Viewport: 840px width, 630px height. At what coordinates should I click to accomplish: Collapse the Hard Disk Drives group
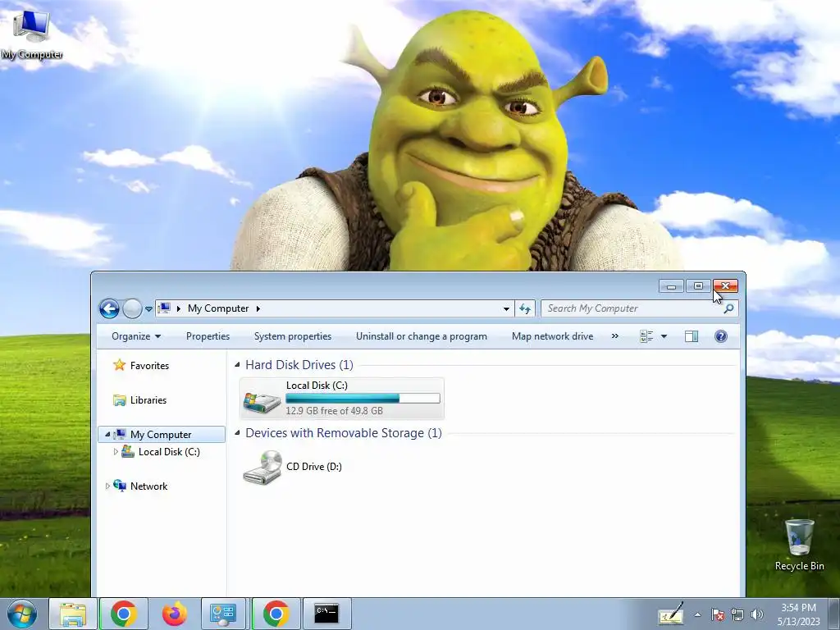pos(237,365)
